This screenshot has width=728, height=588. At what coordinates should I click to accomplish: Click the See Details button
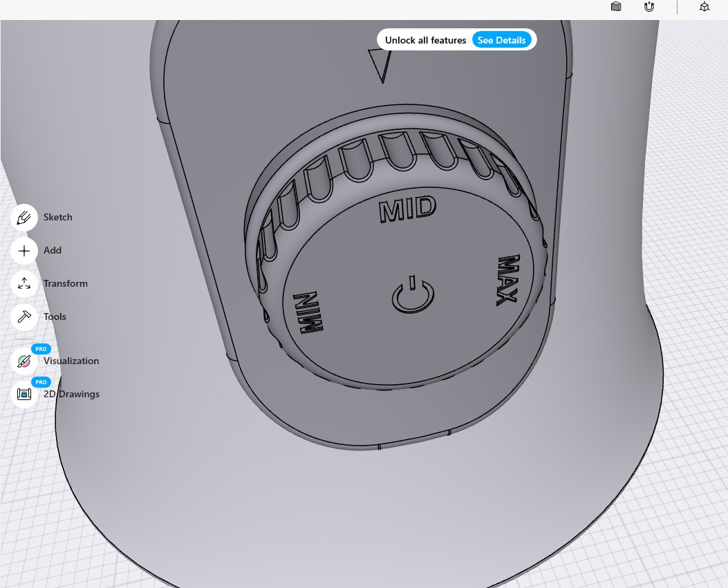501,40
